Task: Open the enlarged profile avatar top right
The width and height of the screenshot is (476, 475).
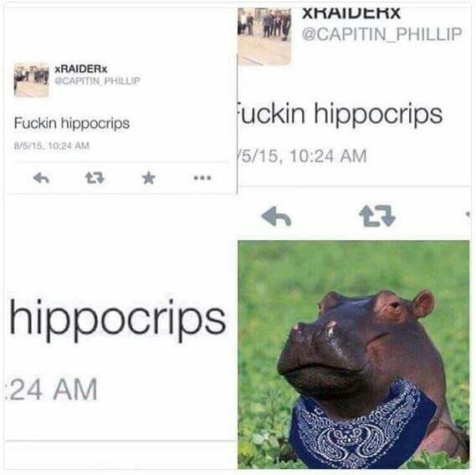Action: click(x=264, y=36)
